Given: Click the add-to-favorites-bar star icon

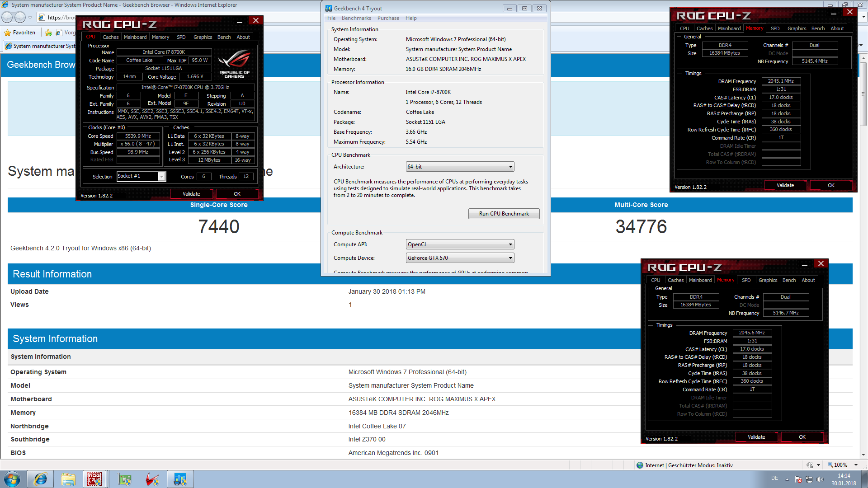Looking at the screenshot, I should [x=48, y=33].
